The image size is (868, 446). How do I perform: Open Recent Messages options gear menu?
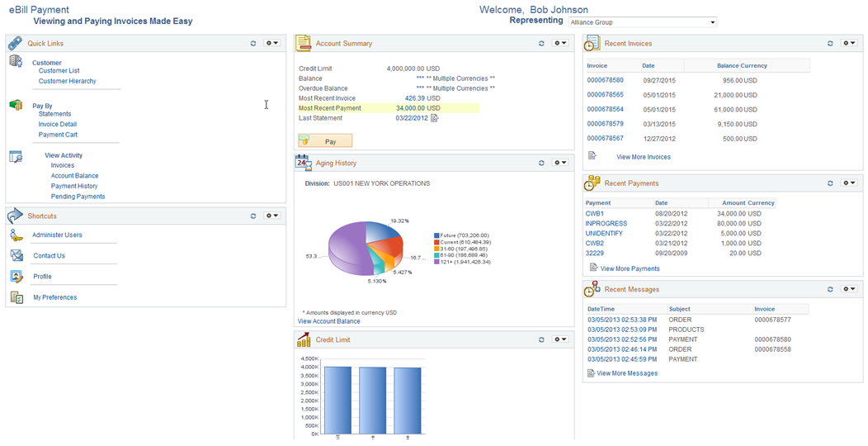tap(848, 289)
